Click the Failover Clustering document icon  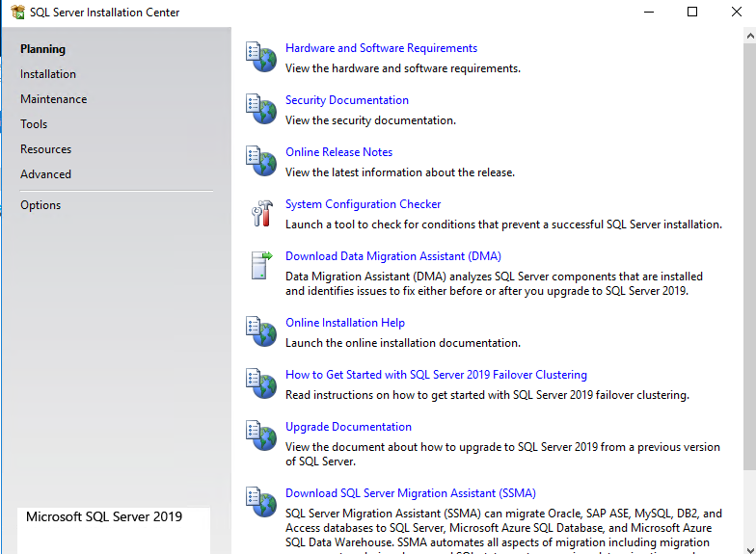[x=261, y=383]
